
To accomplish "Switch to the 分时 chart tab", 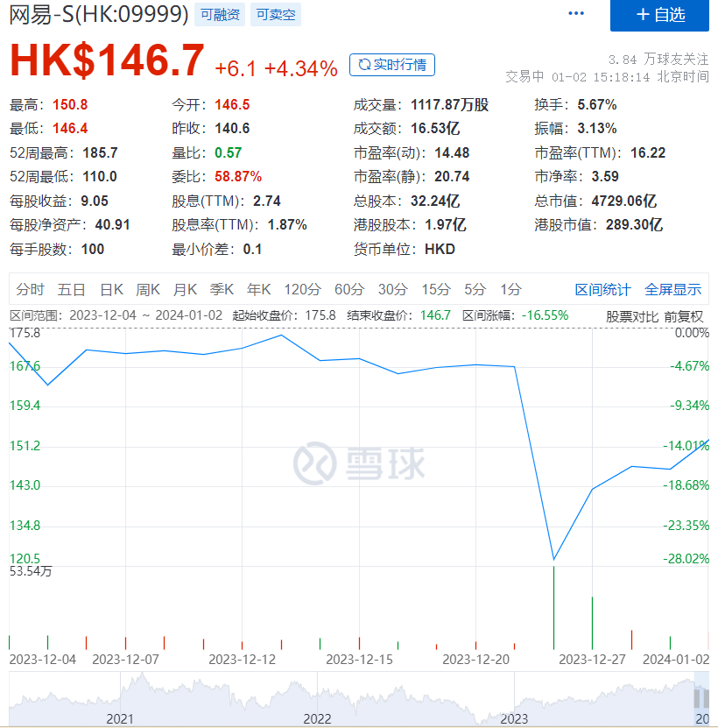I will (x=30, y=289).
